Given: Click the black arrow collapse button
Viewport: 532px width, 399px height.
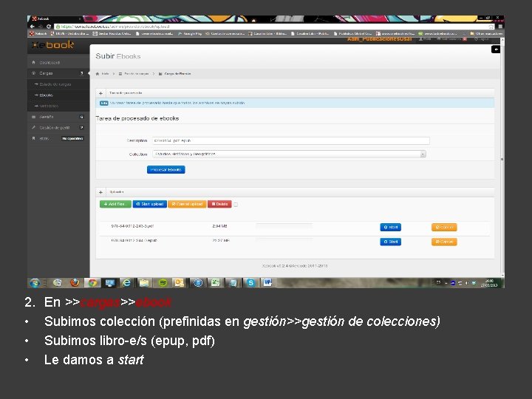Looking at the screenshot, I should tap(496, 50).
